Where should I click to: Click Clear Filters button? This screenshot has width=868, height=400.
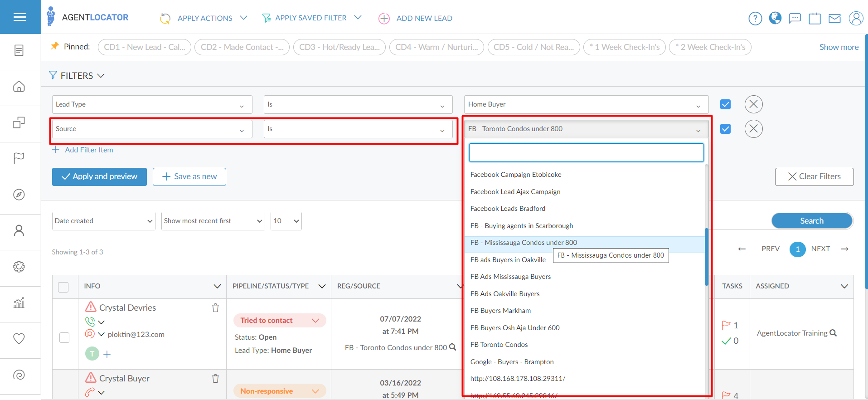[814, 177]
